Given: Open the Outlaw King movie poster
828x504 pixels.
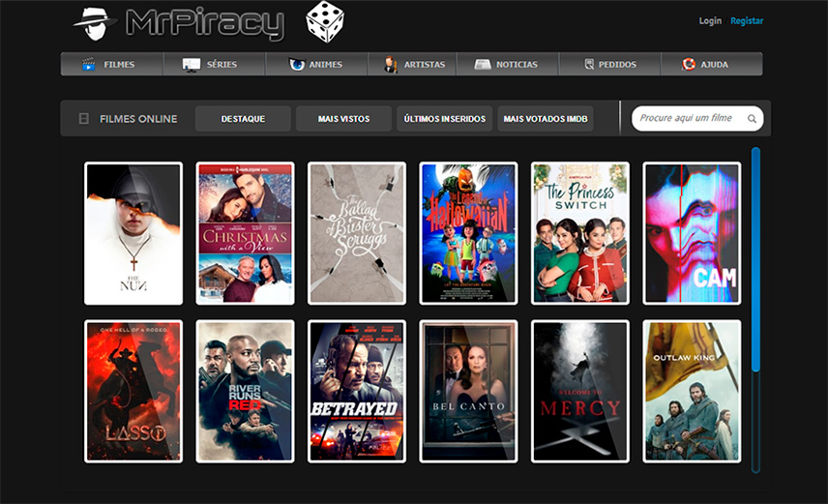Looking at the screenshot, I should pyautogui.click(x=692, y=392).
